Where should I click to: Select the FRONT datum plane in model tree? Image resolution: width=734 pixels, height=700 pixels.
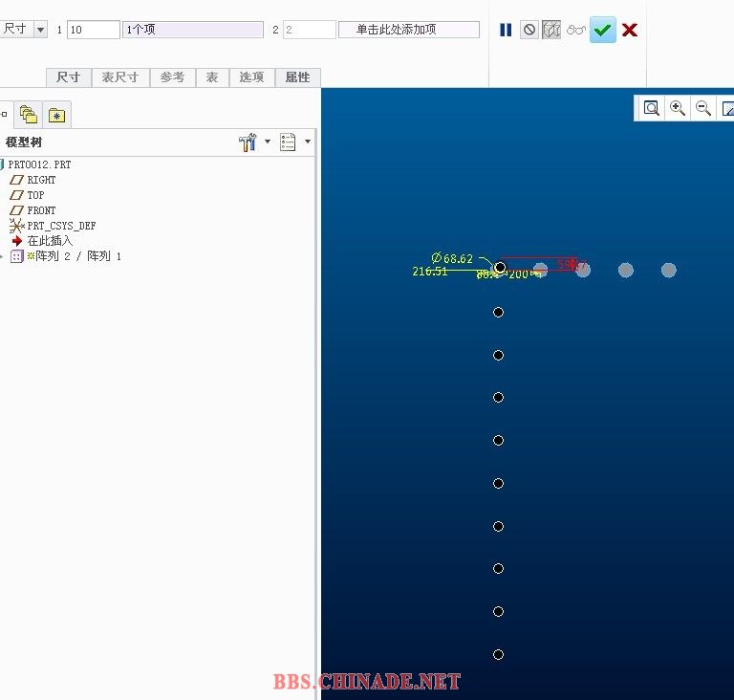click(x=40, y=210)
